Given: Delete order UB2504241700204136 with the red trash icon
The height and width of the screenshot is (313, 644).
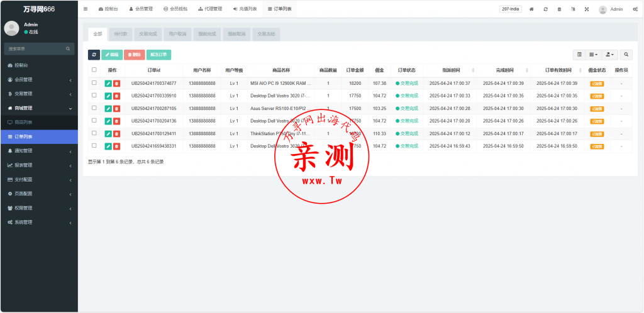Looking at the screenshot, I should click(116, 121).
